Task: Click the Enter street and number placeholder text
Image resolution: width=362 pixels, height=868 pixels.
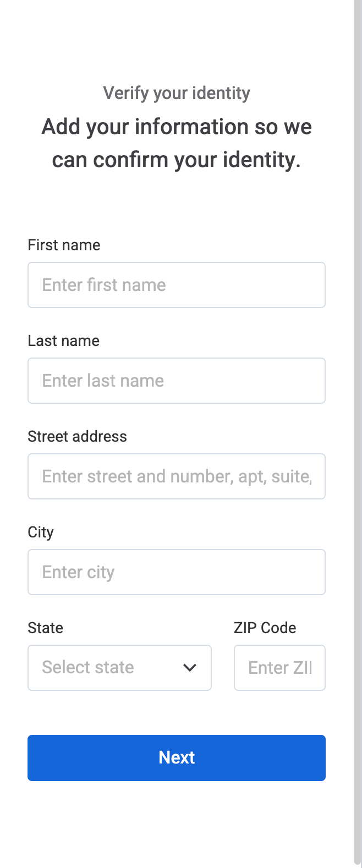Action: coord(177,476)
